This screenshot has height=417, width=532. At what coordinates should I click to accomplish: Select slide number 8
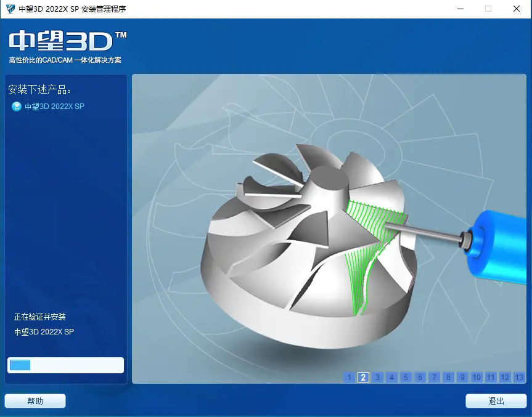[448, 378]
